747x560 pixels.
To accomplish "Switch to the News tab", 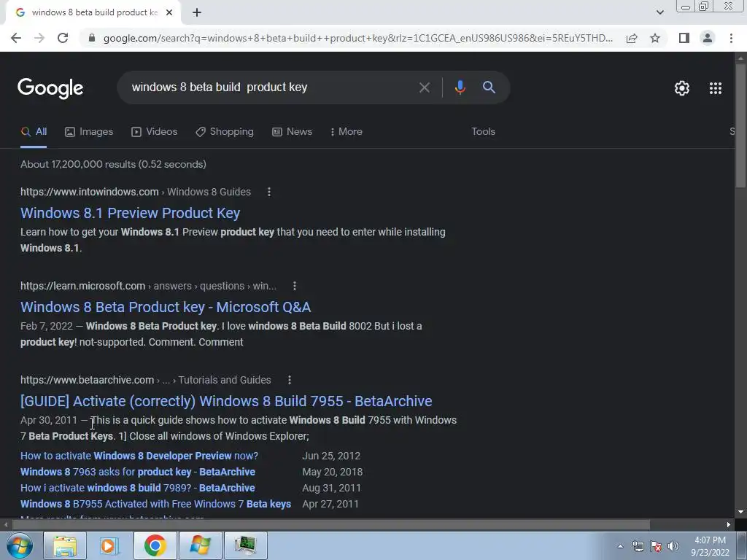I will (x=292, y=132).
